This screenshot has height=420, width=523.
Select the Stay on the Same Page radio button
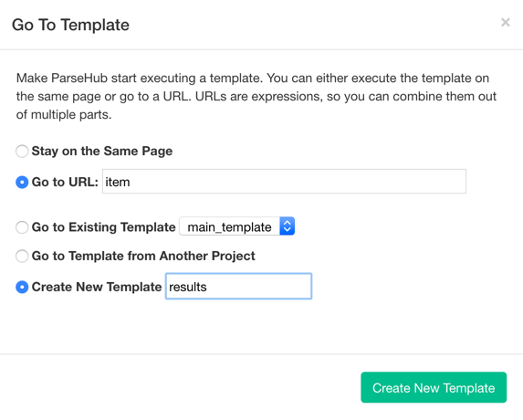(x=22, y=152)
